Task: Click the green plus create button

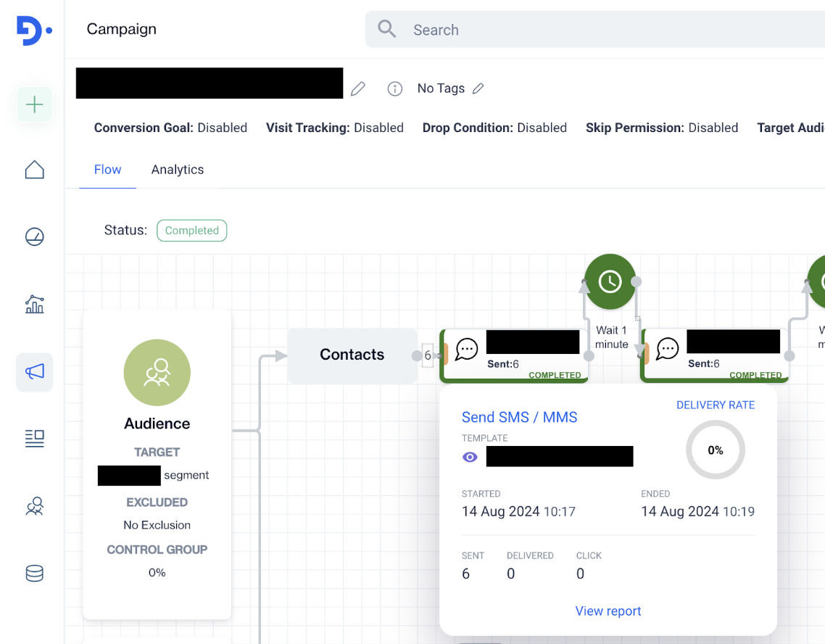Action: (35, 104)
